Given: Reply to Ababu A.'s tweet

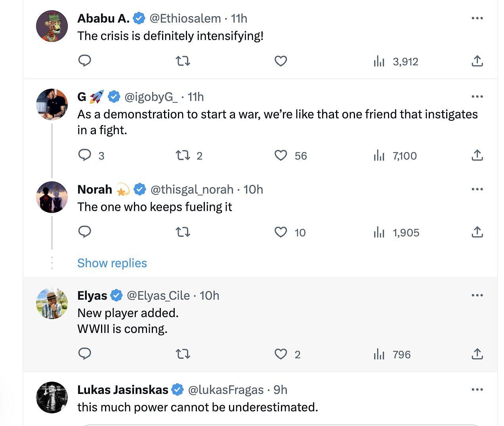Looking at the screenshot, I should coord(85,61).
